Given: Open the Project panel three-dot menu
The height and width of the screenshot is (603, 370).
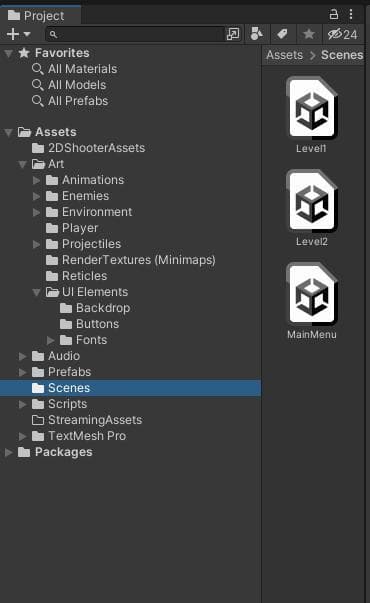Looking at the screenshot, I should click(x=351, y=14).
